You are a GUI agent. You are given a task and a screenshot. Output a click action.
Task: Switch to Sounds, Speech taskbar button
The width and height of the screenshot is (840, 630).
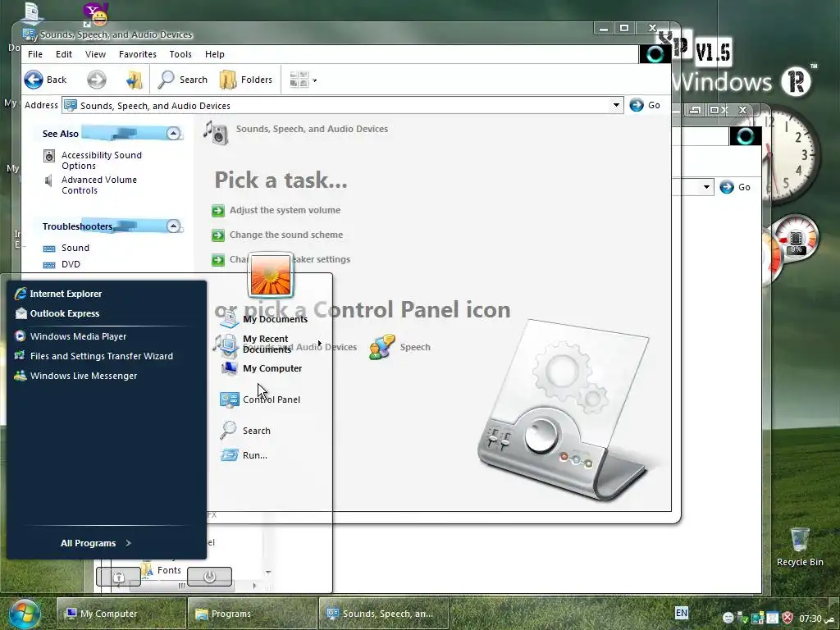coord(384,614)
